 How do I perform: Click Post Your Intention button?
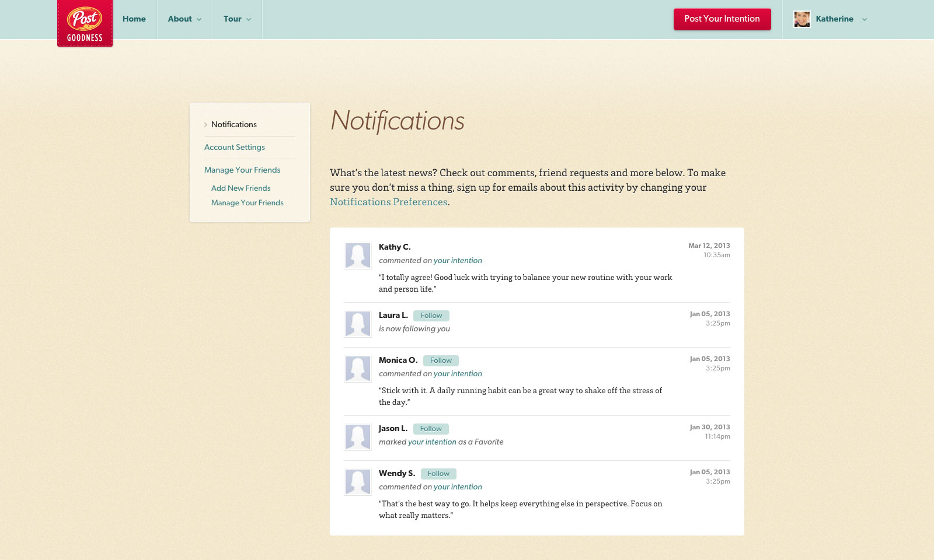coord(722,19)
